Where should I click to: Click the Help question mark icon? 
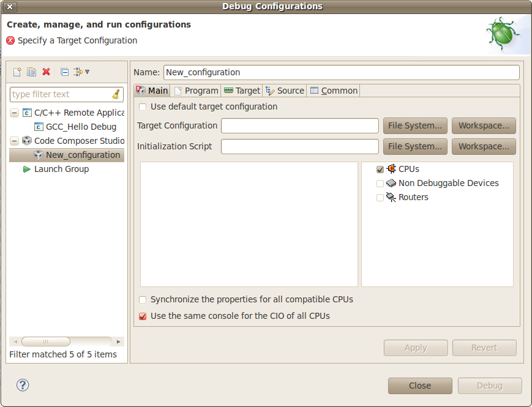click(x=23, y=385)
